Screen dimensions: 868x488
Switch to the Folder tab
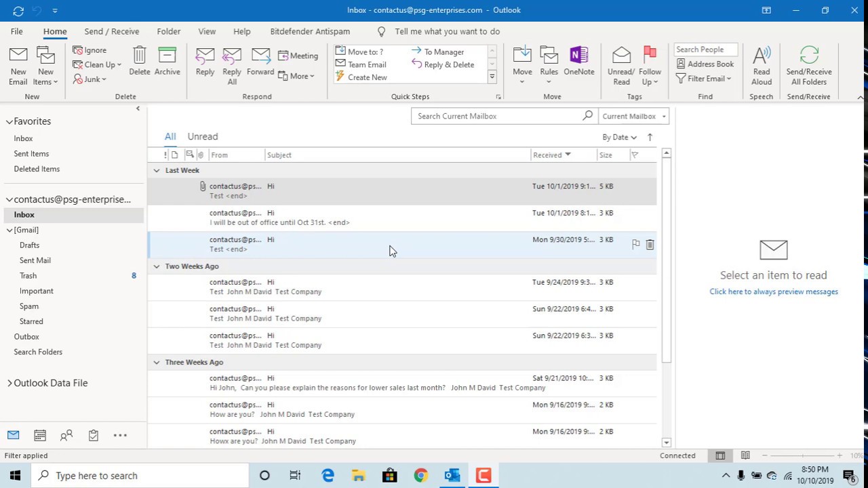click(169, 31)
